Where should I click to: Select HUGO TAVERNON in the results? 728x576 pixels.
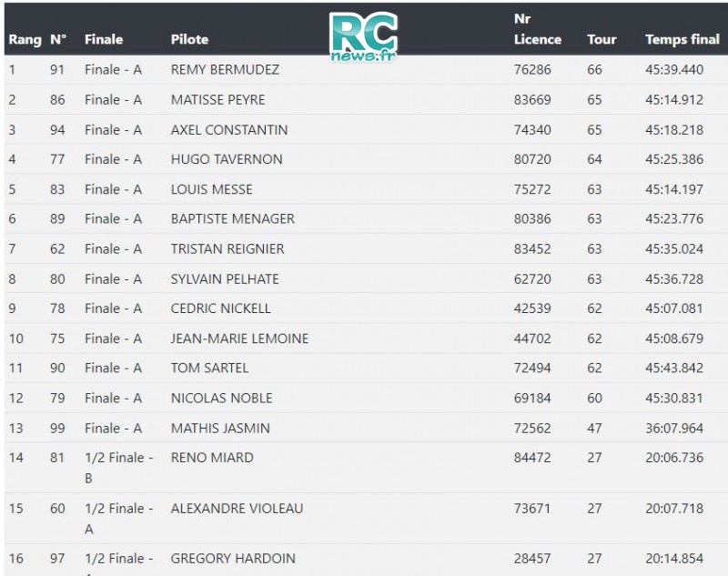coord(227,159)
